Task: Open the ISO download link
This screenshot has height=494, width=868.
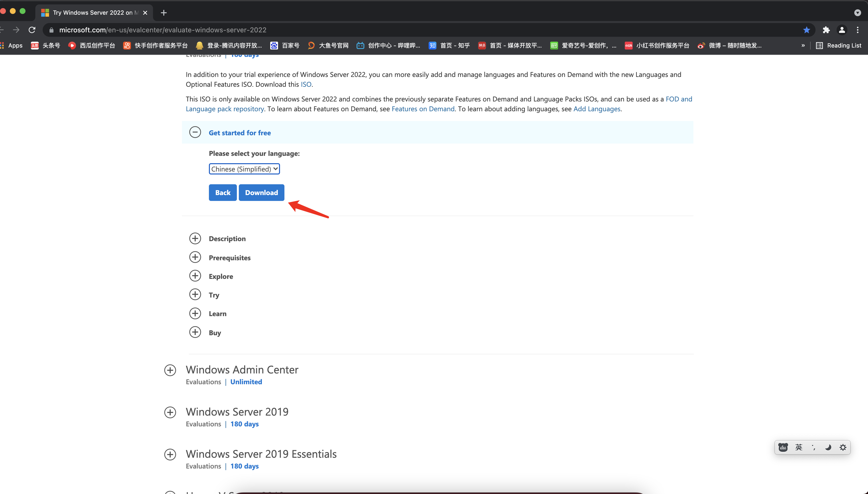Action: point(306,84)
